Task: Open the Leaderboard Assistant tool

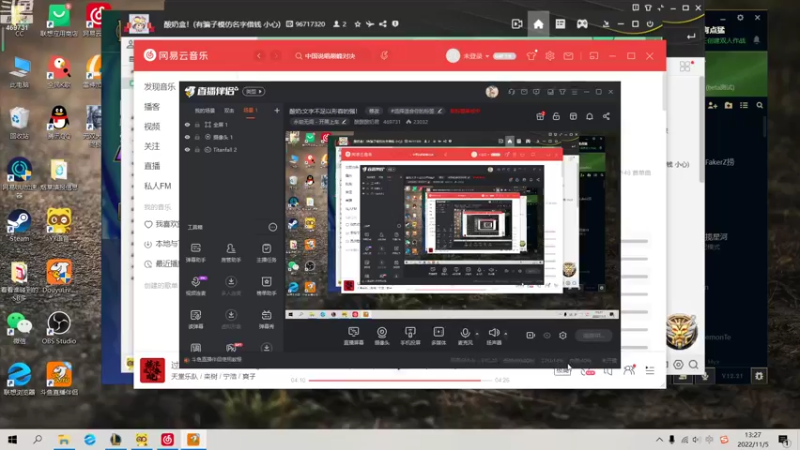Action: (266, 286)
